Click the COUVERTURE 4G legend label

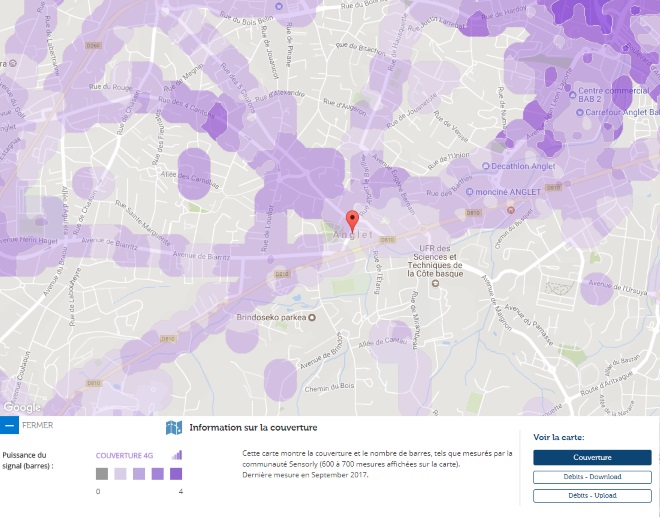click(124, 455)
